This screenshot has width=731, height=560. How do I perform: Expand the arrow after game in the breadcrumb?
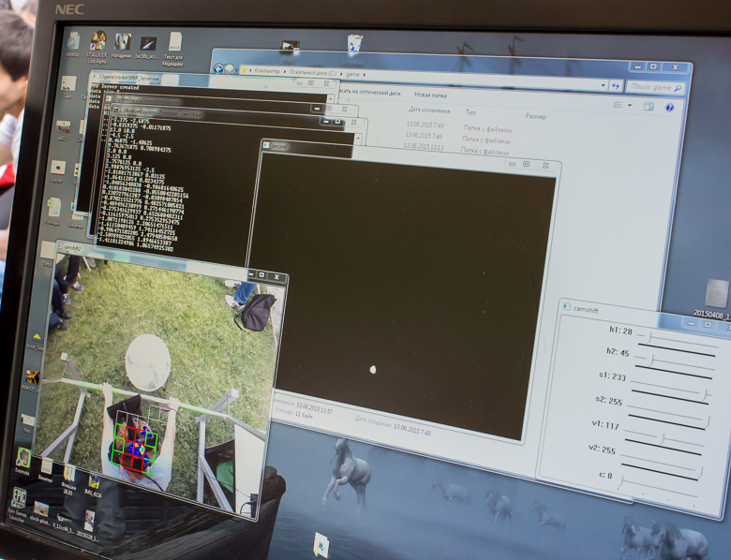click(365, 75)
